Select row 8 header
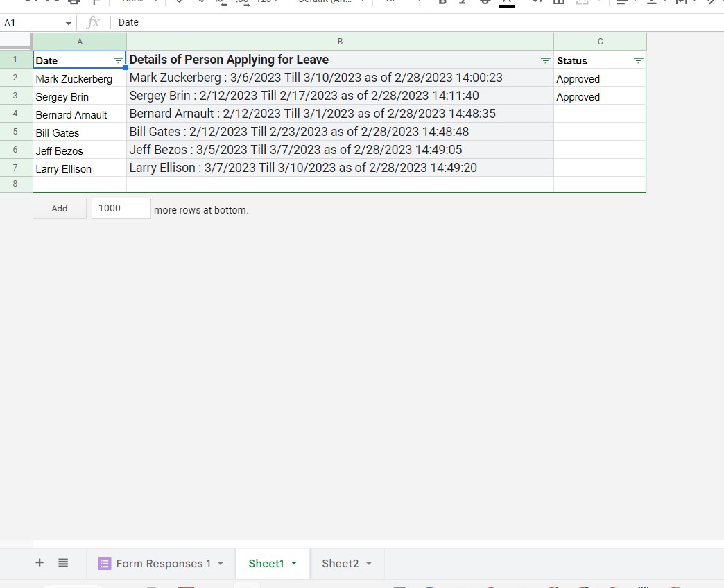 pyautogui.click(x=15, y=184)
